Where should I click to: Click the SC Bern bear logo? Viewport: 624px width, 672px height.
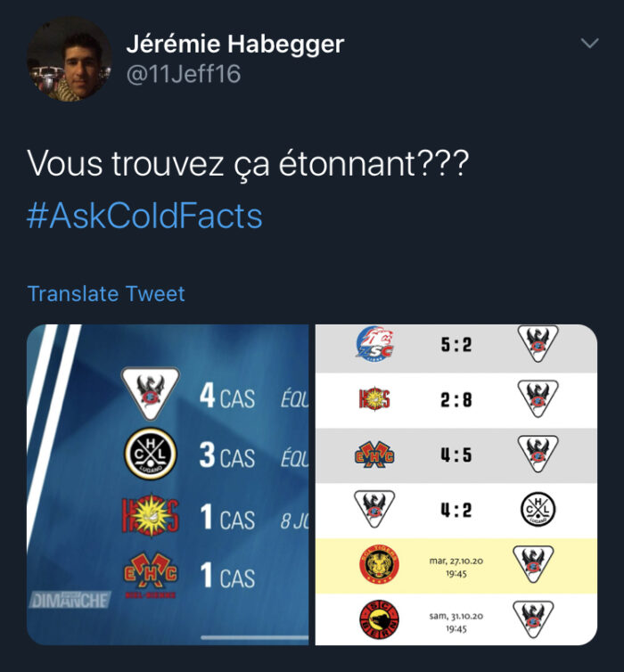point(379,619)
